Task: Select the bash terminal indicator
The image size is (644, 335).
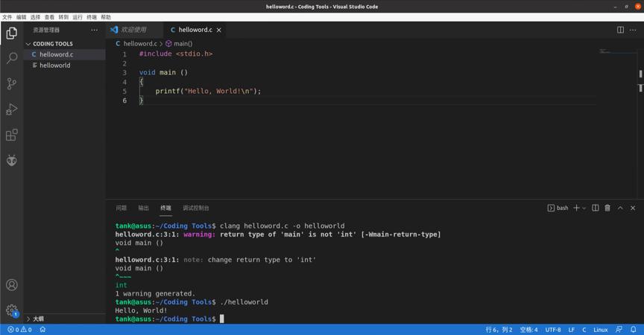Action: click(558, 208)
